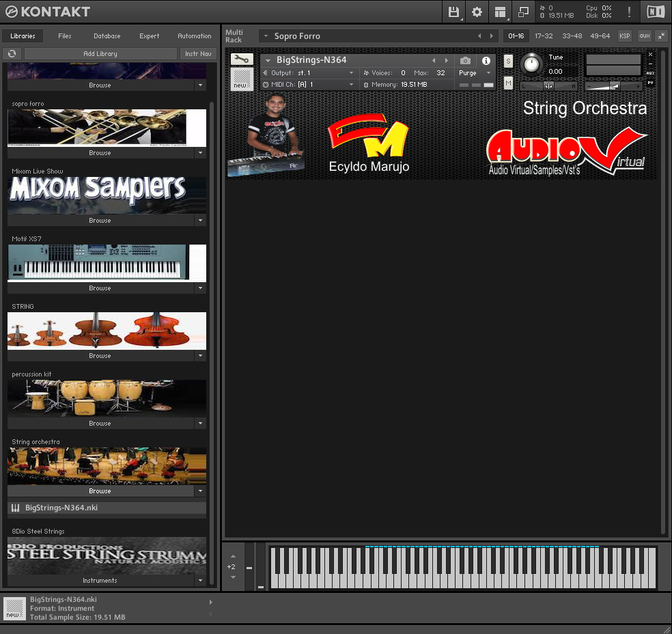672x634 pixels.
Task: Toggle the minimized view icon
Action: [x=523, y=12]
